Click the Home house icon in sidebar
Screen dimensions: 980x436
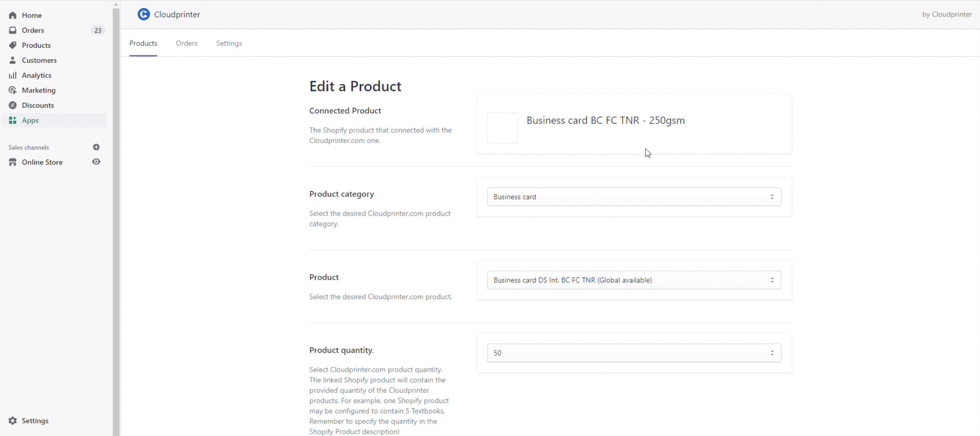click(x=13, y=15)
